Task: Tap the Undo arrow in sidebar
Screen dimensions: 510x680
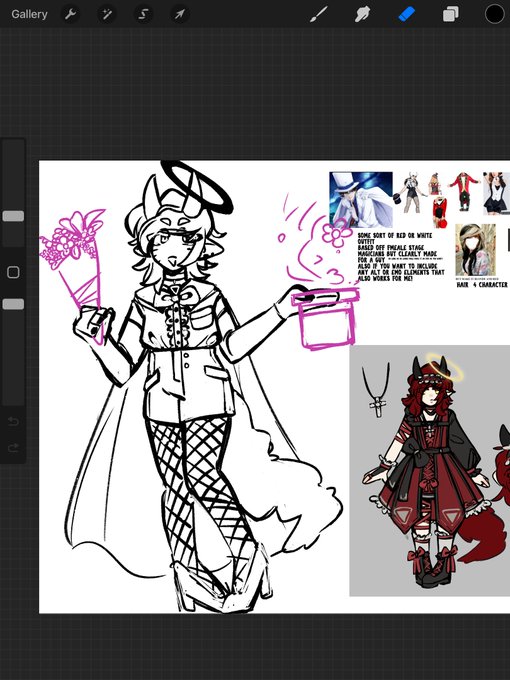Action: pos(13,421)
